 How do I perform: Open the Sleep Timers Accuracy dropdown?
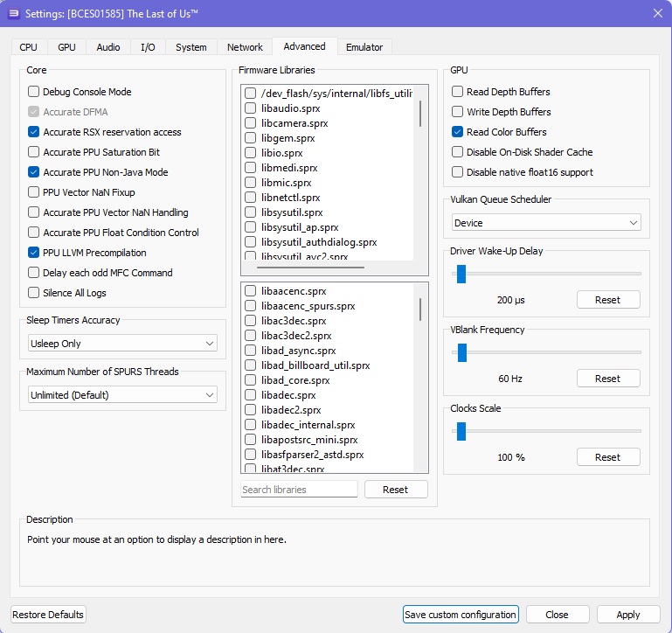(122, 344)
